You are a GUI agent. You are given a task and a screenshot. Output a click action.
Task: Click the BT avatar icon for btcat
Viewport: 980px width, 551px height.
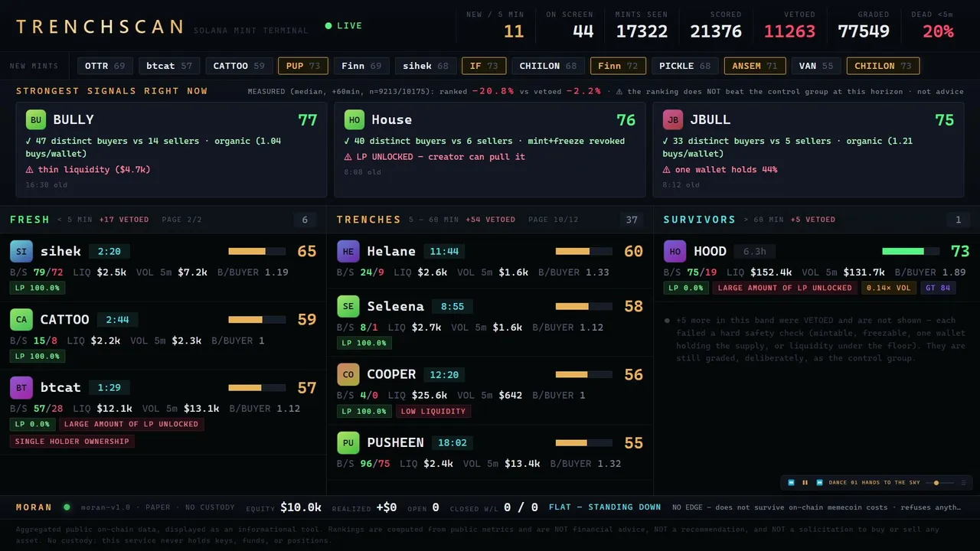(21, 387)
